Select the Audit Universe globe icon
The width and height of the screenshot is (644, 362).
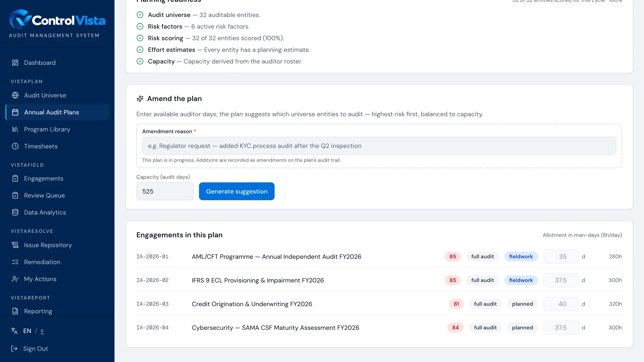[x=15, y=95]
